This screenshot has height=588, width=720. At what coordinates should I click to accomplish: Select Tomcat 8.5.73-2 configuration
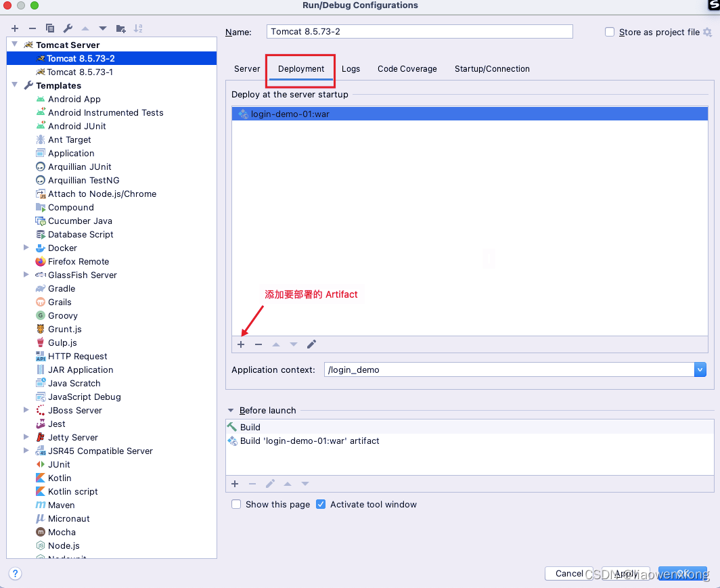[112, 58]
